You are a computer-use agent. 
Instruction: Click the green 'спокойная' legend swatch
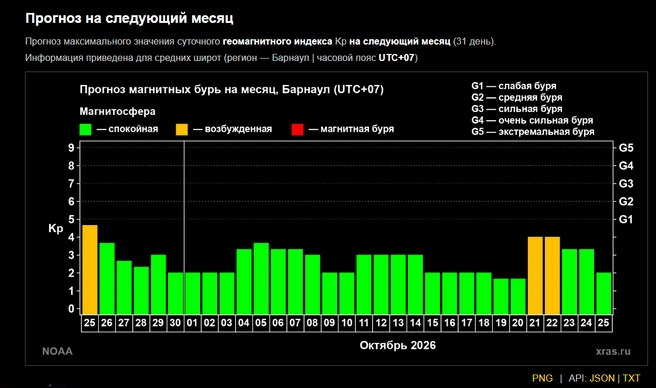pos(85,129)
